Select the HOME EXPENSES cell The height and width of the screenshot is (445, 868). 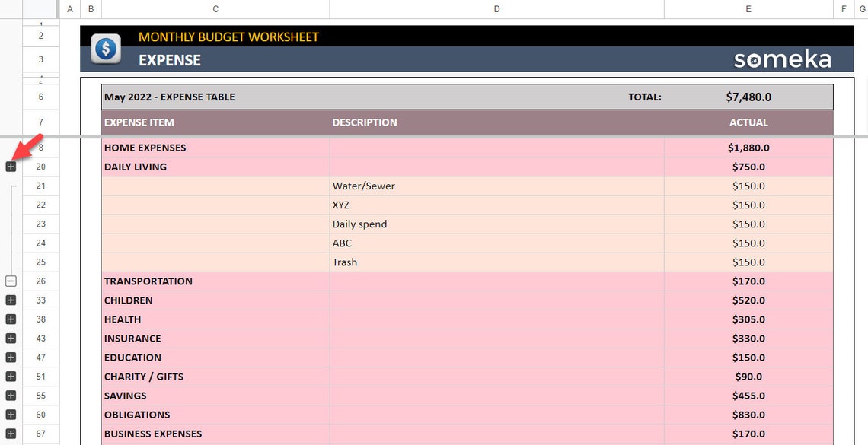point(215,148)
